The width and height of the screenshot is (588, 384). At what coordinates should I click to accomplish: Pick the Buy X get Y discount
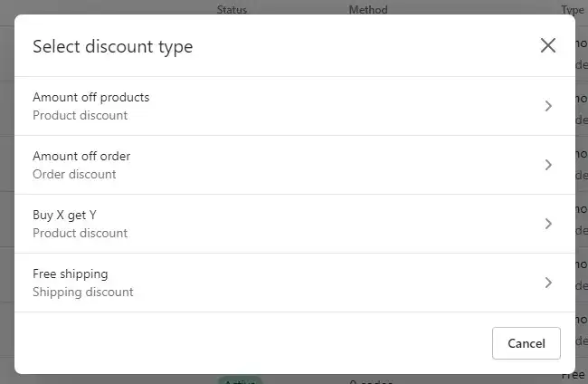point(295,224)
